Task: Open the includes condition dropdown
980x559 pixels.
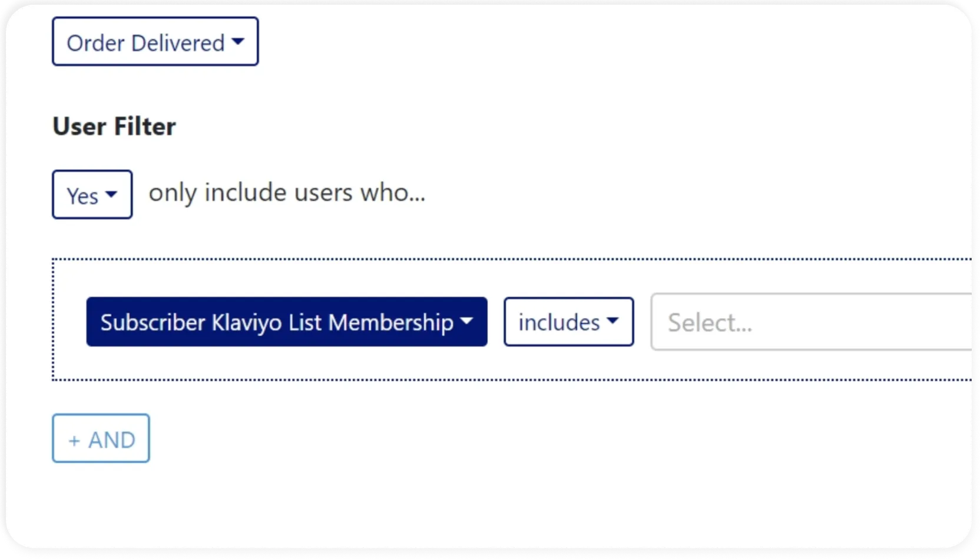Action: (568, 322)
